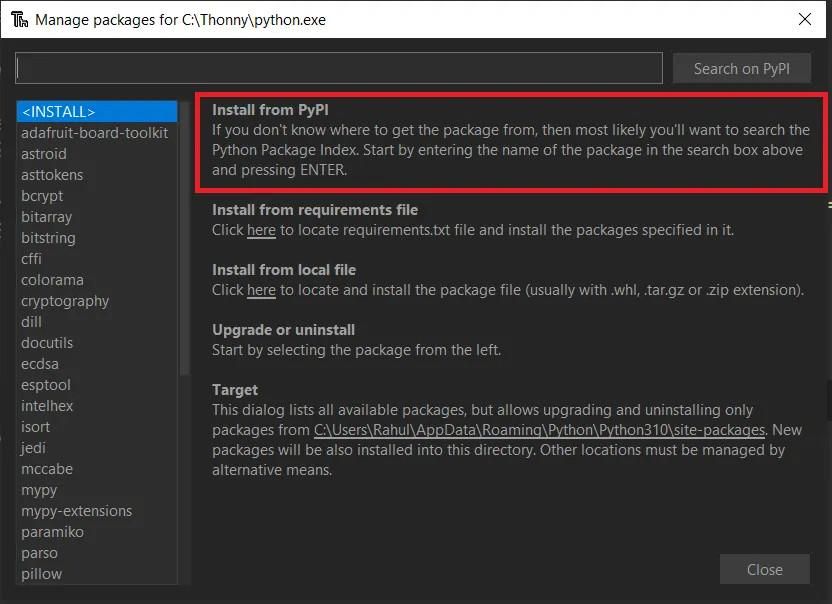The image size is (832, 604).
Task: Close the Manage packages dialog window
Action: [x=805, y=19]
